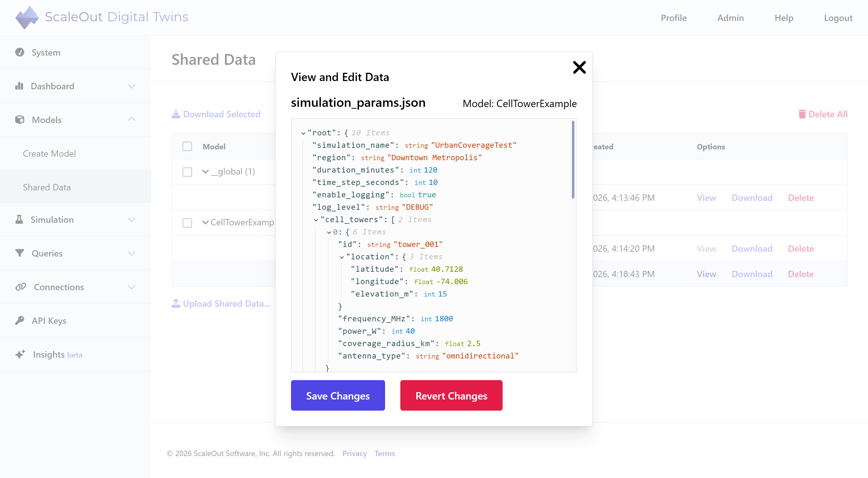Viewport: 868px width, 478px height.
Task: Click the Save Changes button
Action: pyautogui.click(x=338, y=395)
